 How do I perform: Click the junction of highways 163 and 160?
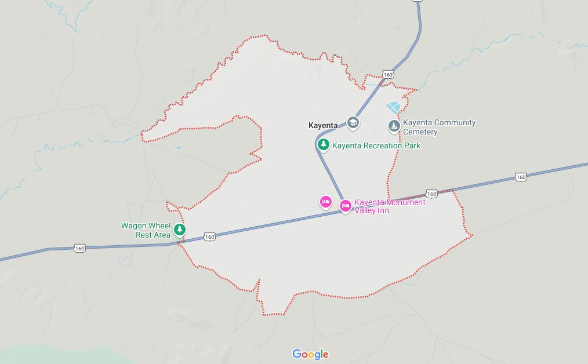point(343,210)
